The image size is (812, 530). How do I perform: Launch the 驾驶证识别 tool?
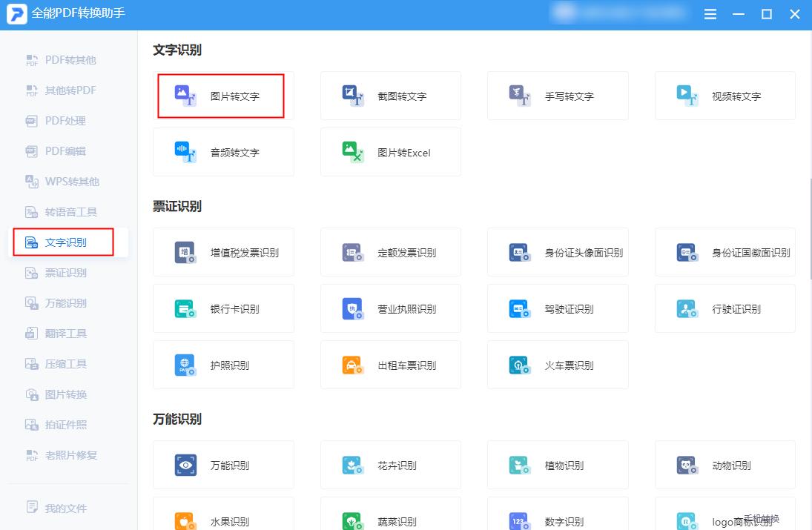tap(558, 308)
